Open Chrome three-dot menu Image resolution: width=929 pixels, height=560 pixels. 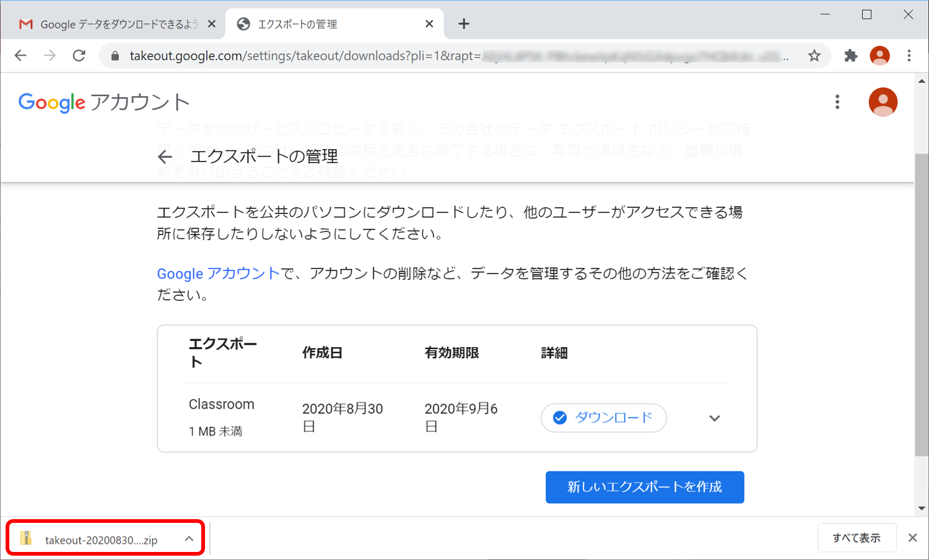coord(909,56)
